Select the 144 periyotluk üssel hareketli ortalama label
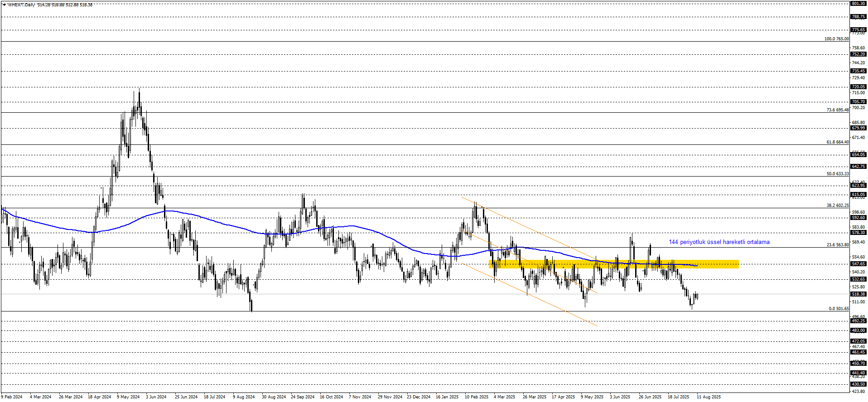Viewport: 868px width, 402px height. point(719,242)
